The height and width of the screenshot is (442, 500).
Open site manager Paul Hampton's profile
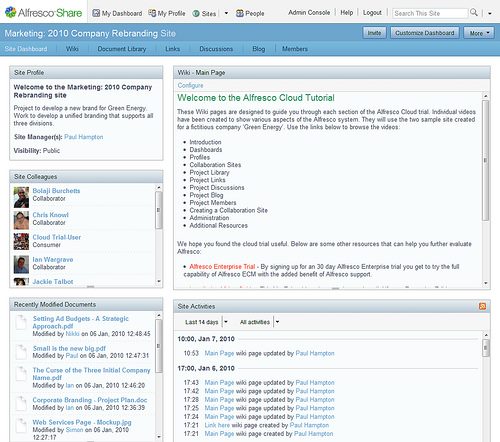pos(84,137)
